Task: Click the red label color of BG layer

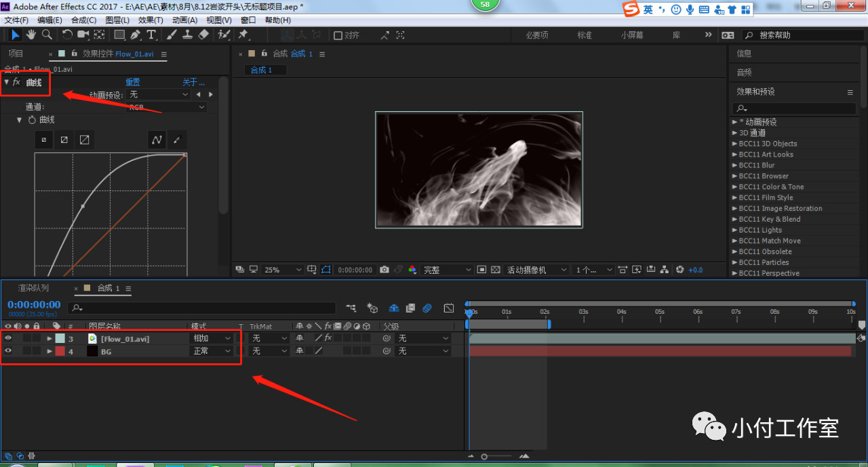Action: point(60,351)
